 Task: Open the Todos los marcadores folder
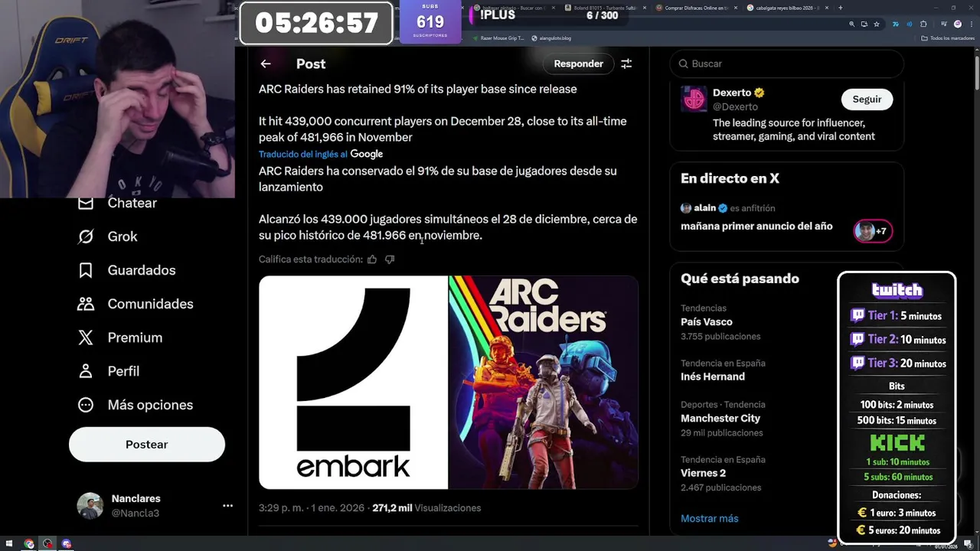click(x=949, y=38)
